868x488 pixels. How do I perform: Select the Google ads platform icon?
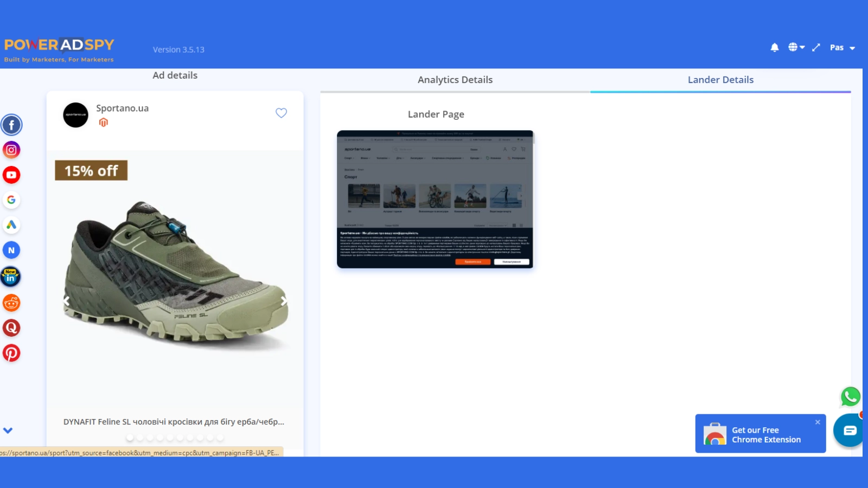click(x=11, y=200)
